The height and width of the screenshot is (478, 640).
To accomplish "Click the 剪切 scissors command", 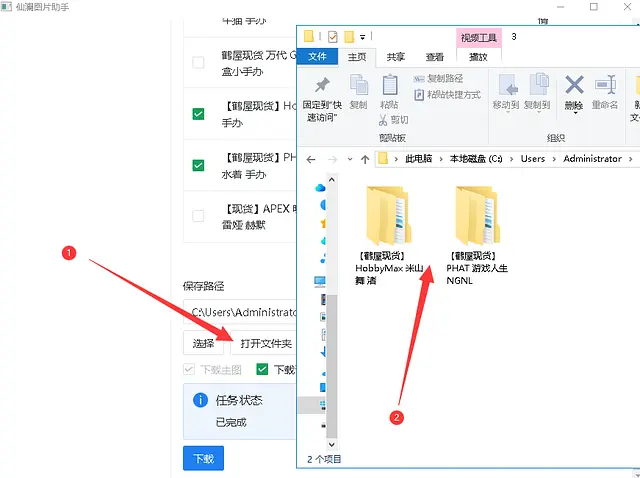I will tap(393, 120).
